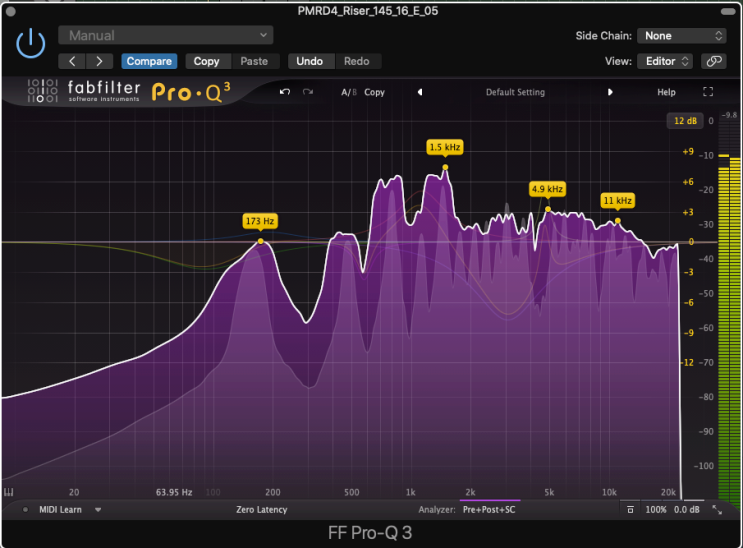743x548 pixels.
Task: Click the output options icon
Action: click(x=630, y=510)
